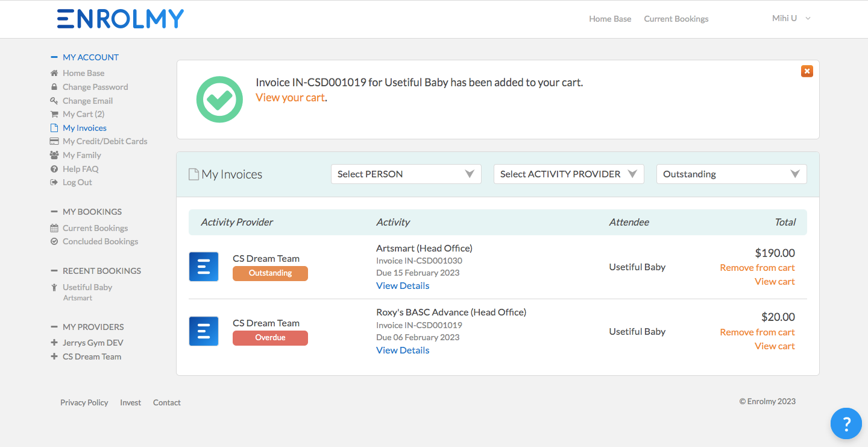The height and width of the screenshot is (447, 868).
Task: Click the Activity Provider column header
Action: [x=237, y=222]
